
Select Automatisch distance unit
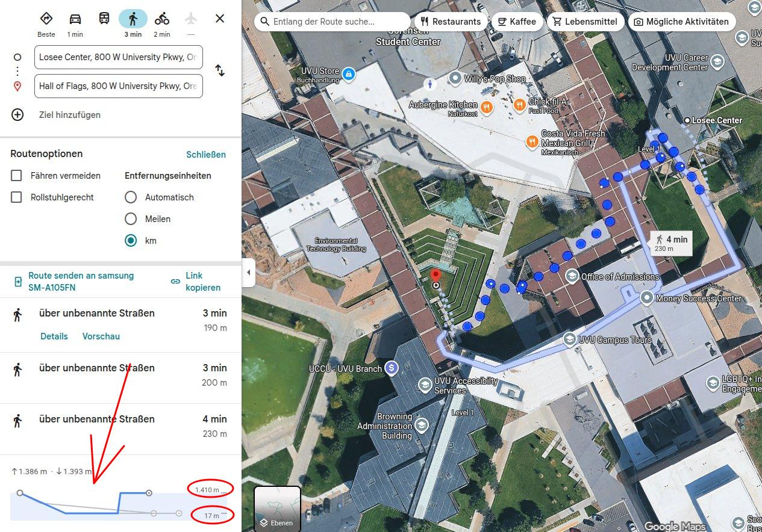click(131, 197)
